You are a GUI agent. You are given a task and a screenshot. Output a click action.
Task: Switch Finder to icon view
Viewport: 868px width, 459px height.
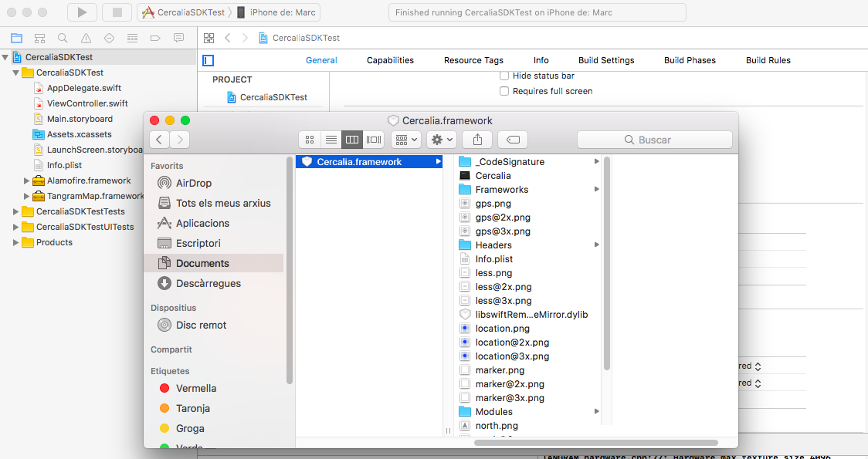click(x=310, y=140)
